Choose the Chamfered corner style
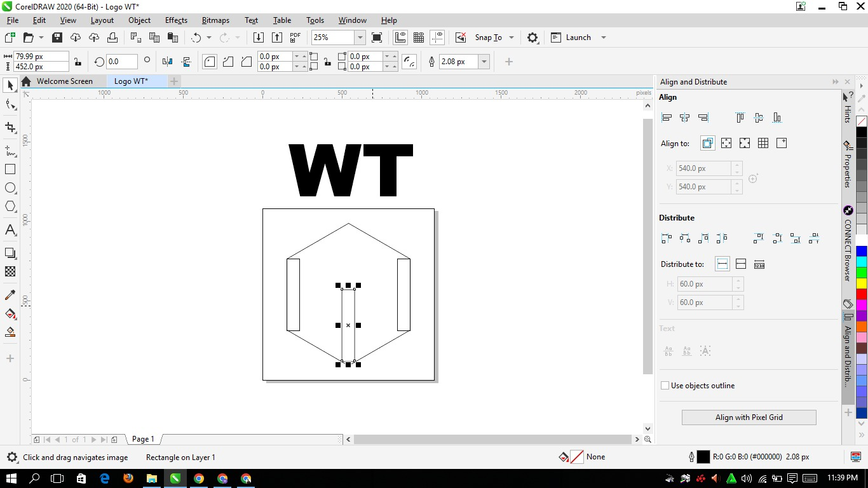 pos(246,62)
